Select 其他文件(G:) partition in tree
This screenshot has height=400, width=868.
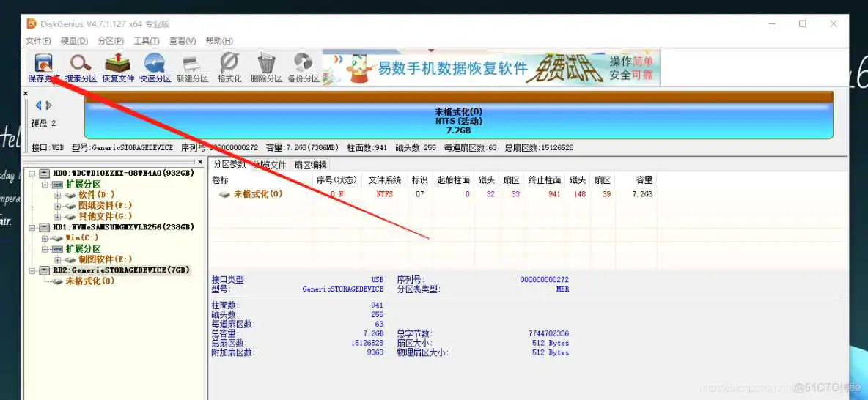point(105,216)
